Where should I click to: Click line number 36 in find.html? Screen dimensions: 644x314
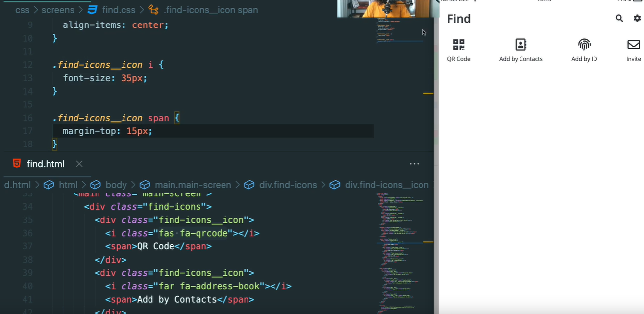coord(27,233)
